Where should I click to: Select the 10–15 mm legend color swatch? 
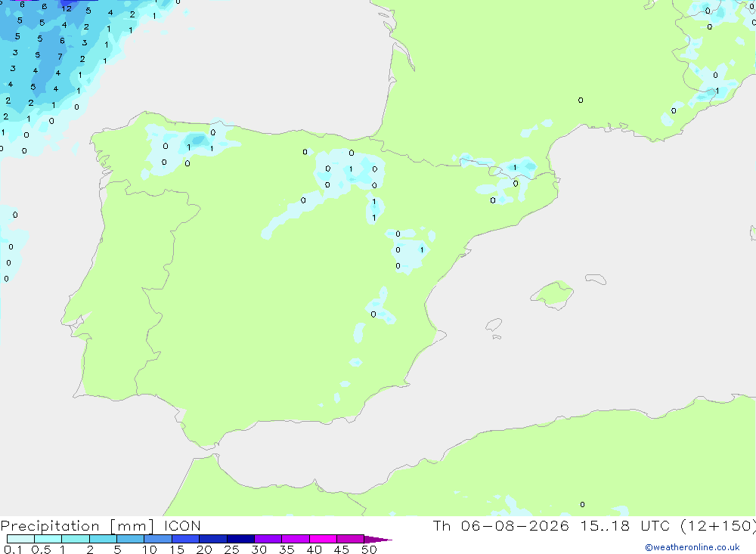click(158, 539)
